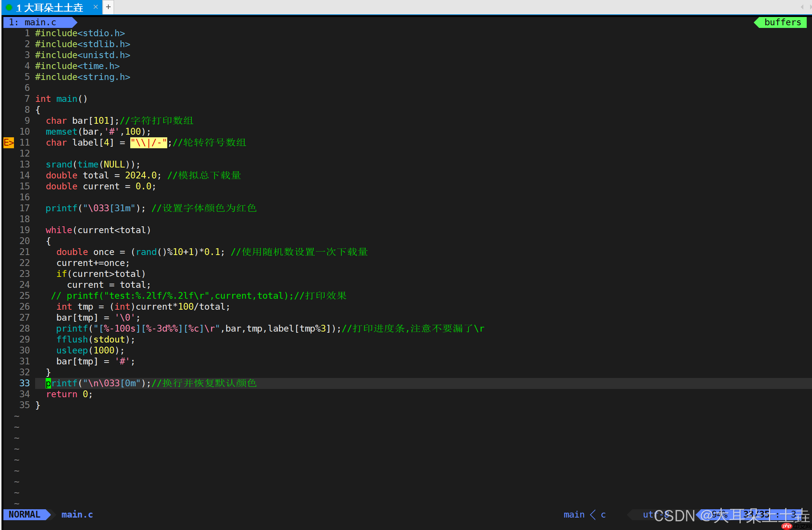Click 'main.c' filename in bottom status bar
812x530 pixels.
(x=77, y=514)
